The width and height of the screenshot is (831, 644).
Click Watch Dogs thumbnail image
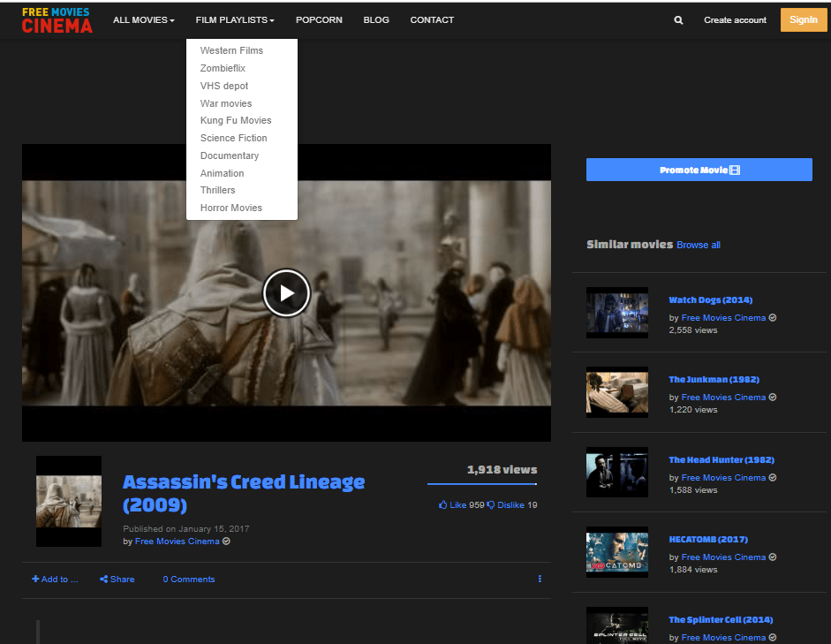coord(617,313)
